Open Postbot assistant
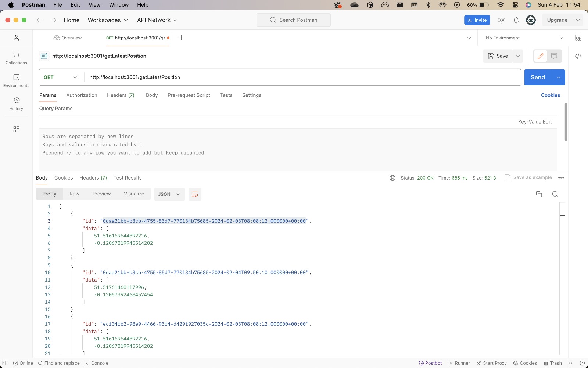Image resolution: width=588 pixels, height=368 pixels. point(430,363)
